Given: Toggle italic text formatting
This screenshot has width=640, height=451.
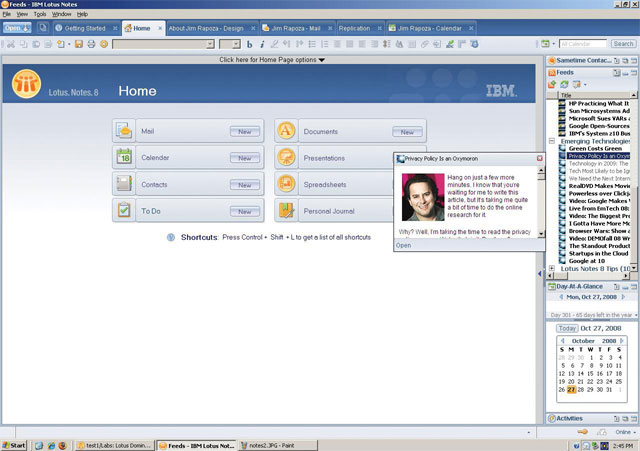Looking at the screenshot, I should [262, 44].
